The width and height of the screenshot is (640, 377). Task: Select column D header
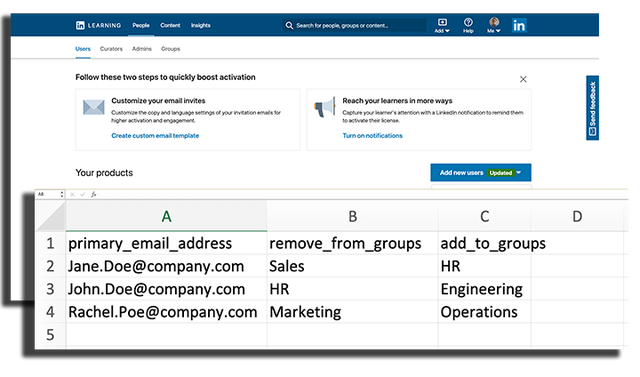pos(577,216)
